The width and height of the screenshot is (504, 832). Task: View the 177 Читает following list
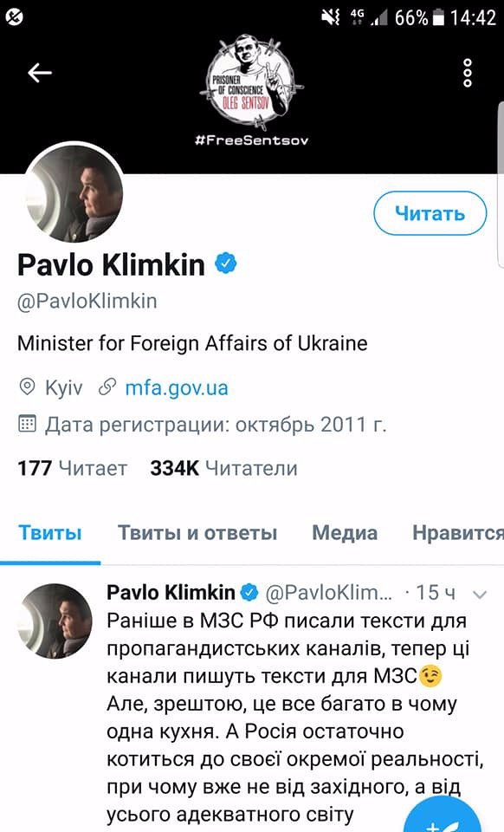(x=72, y=468)
